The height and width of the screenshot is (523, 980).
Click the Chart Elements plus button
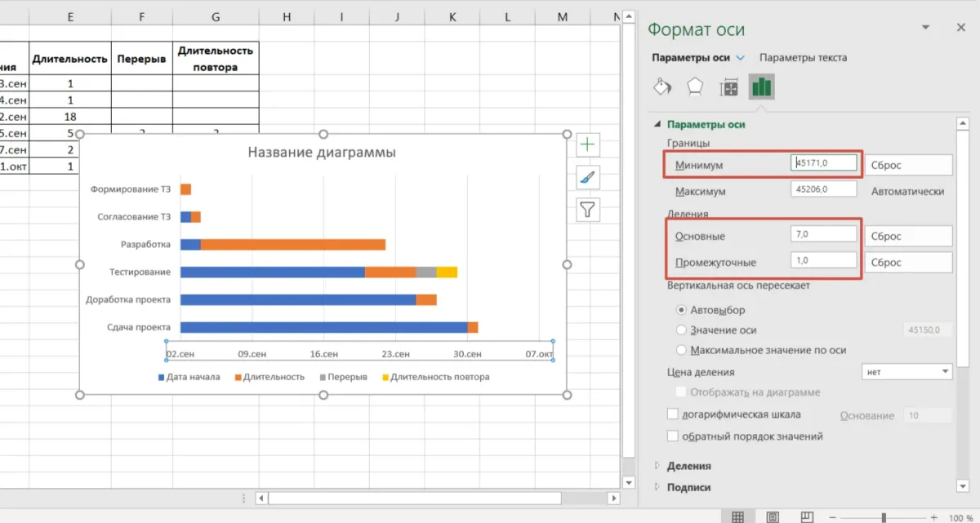coord(587,145)
